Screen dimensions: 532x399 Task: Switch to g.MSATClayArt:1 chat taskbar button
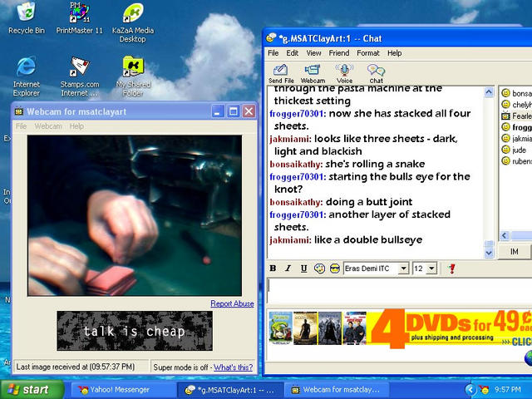click(229, 390)
